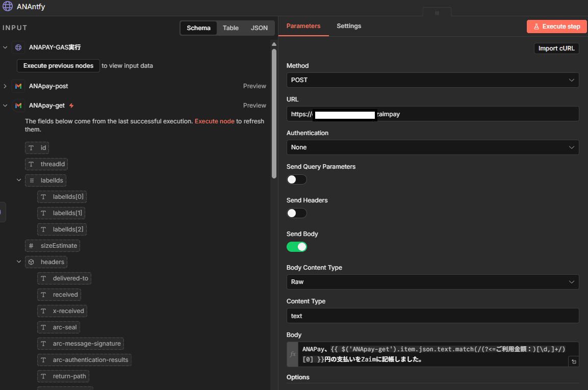
Task: Click the globe icon next to ANAntfy title
Action: click(x=8, y=7)
